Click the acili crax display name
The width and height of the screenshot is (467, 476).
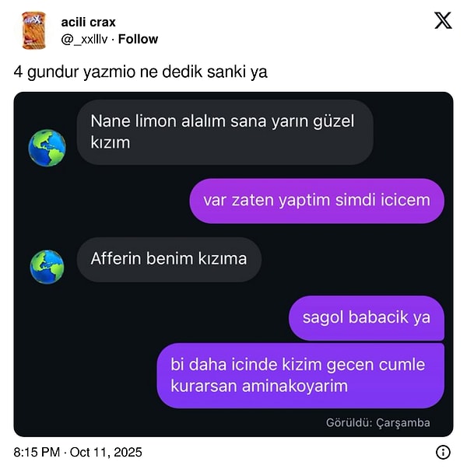(89, 22)
